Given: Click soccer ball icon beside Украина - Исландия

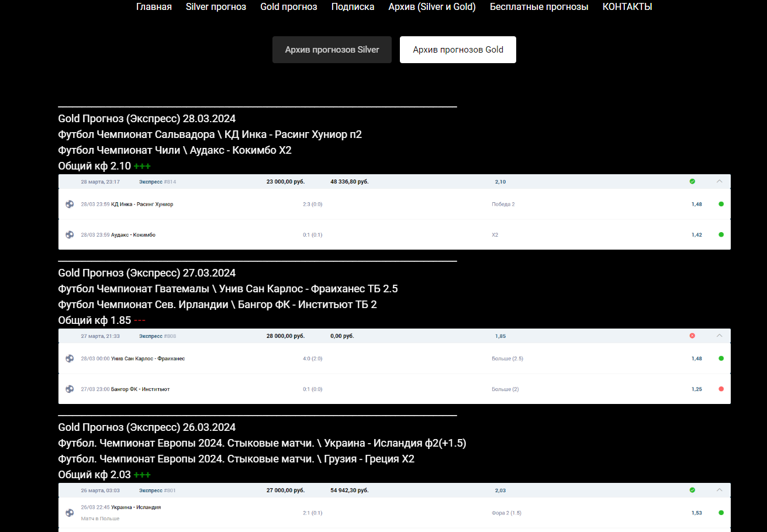Looking at the screenshot, I should [70, 513].
